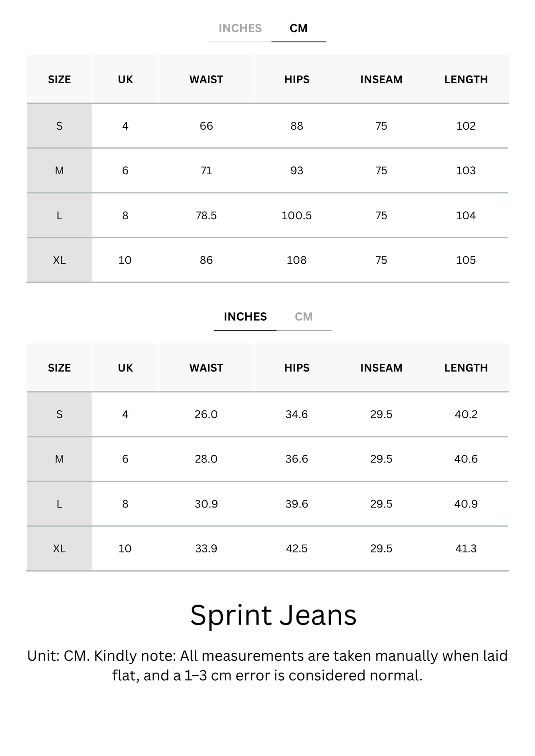This screenshot has height=756, width=535.
Task: Click the measurement note text below the title
Action: point(267,666)
